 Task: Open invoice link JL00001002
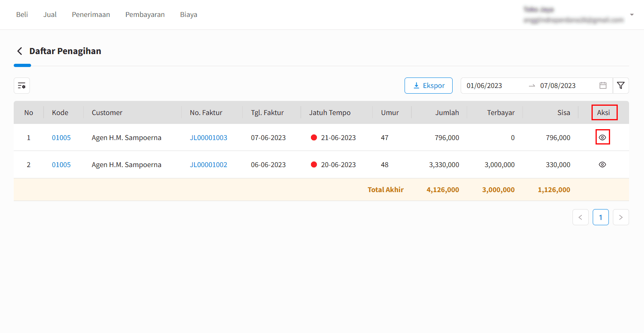209,165
